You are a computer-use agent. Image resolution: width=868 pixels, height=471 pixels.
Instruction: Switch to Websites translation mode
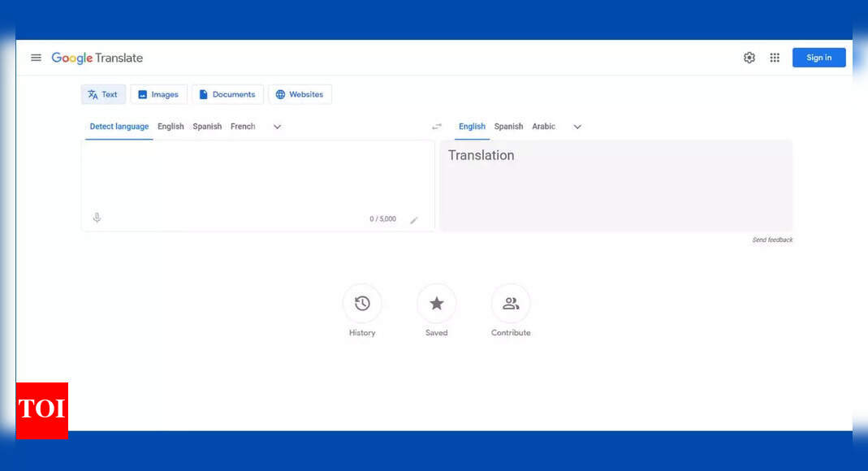(300, 94)
